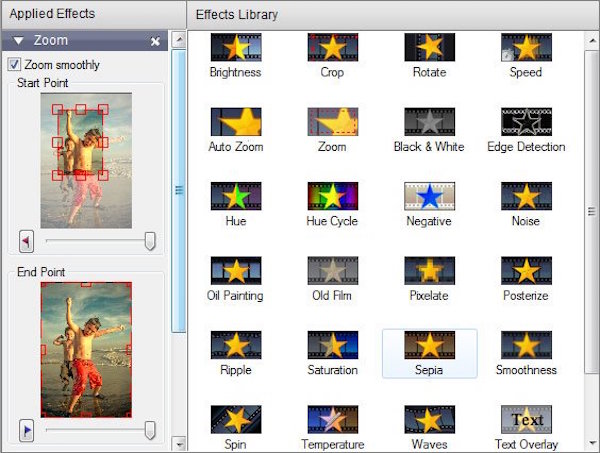Choose the Crop effect
This screenshot has width=600, height=453.
(x=332, y=48)
